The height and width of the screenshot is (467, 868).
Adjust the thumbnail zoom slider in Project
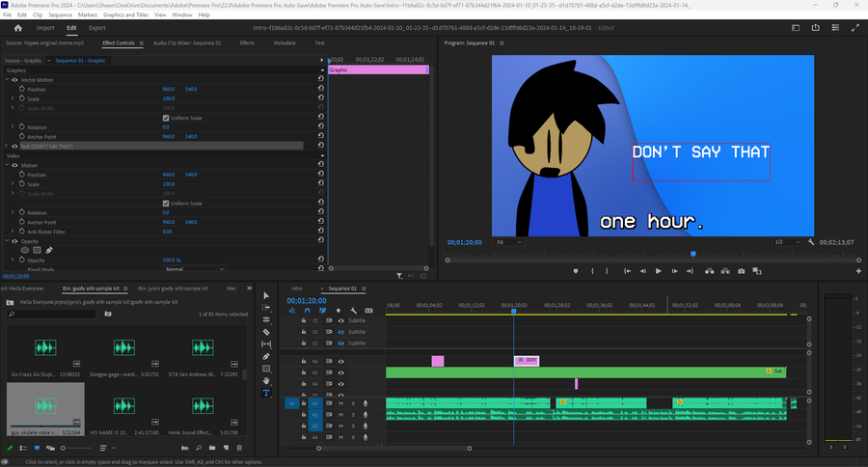pyautogui.click(x=76, y=448)
